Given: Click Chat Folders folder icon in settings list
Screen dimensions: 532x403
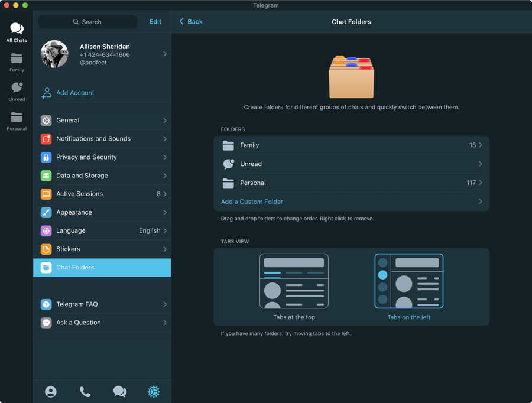Looking at the screenshot, I should click(46, 267).
